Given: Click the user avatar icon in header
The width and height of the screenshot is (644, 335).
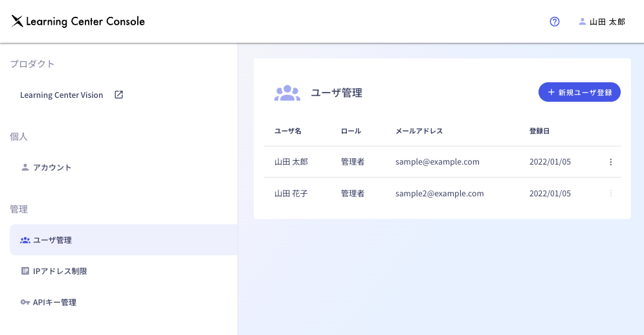Looking at the screenshot, I should tap(582, 21).
